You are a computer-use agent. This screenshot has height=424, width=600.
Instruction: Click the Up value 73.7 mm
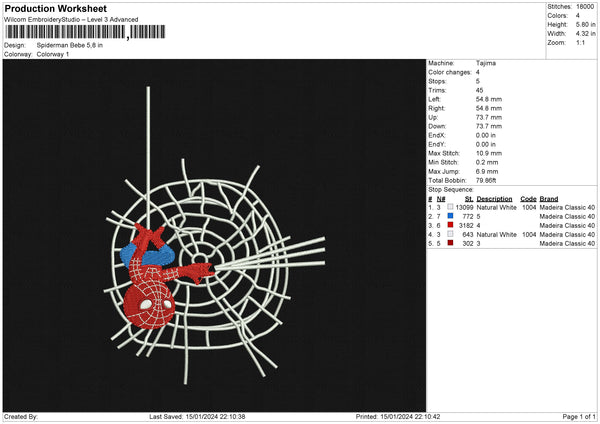pyautogui.click(x=489, y=117)
